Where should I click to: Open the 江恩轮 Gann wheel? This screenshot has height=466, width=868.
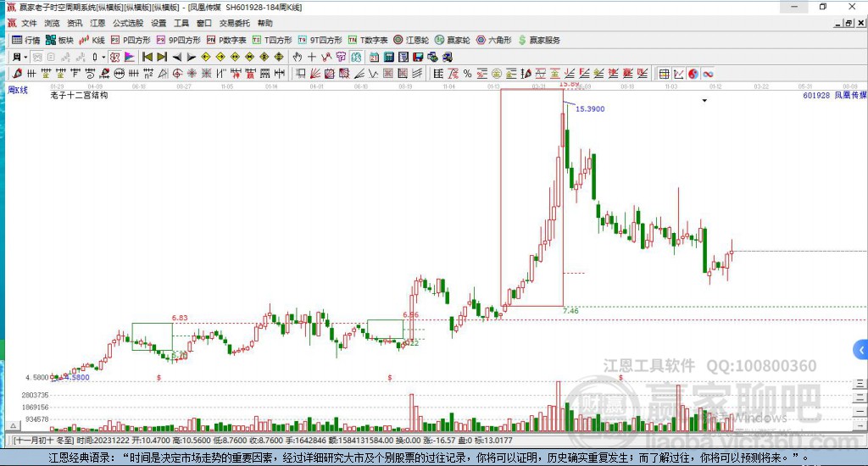tap(411, 40)
